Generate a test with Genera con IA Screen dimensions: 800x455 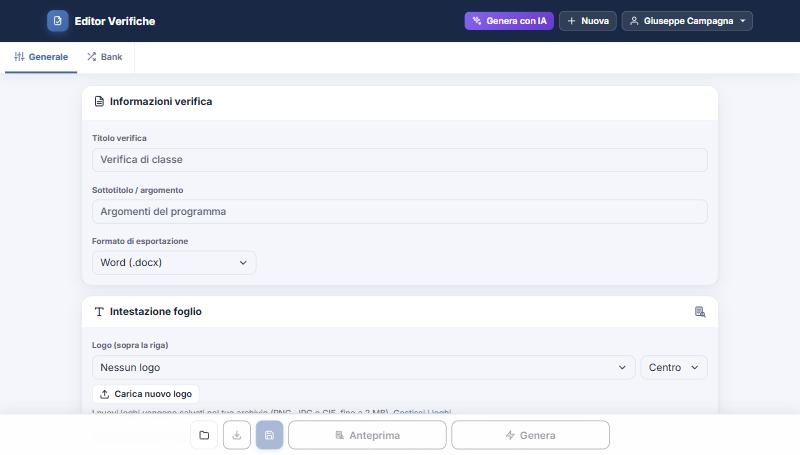tap(509, 21)
